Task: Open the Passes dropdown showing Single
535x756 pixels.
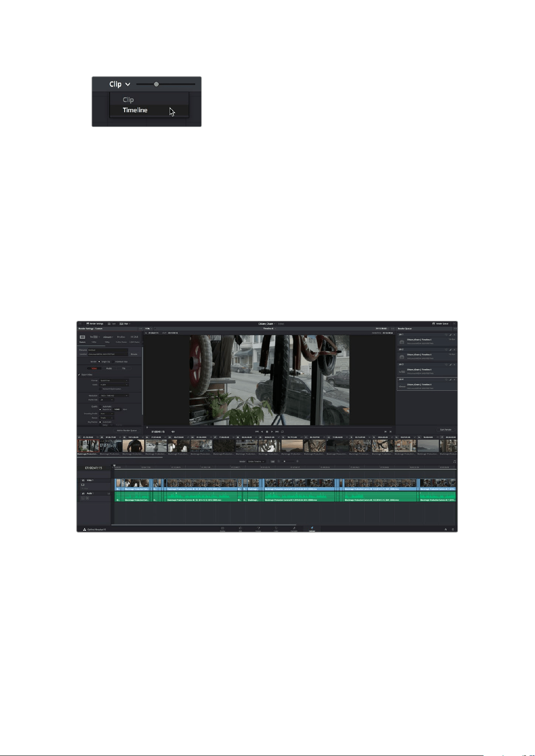Action: (106, 418)
